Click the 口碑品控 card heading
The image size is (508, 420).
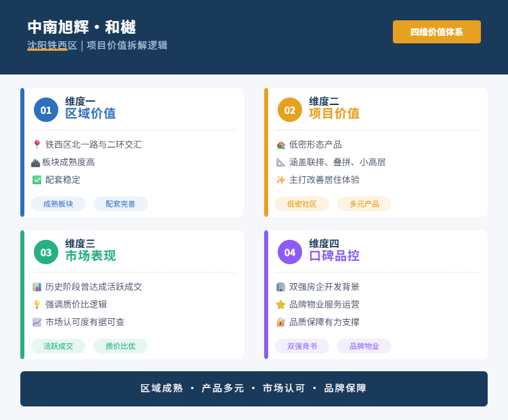335,256
